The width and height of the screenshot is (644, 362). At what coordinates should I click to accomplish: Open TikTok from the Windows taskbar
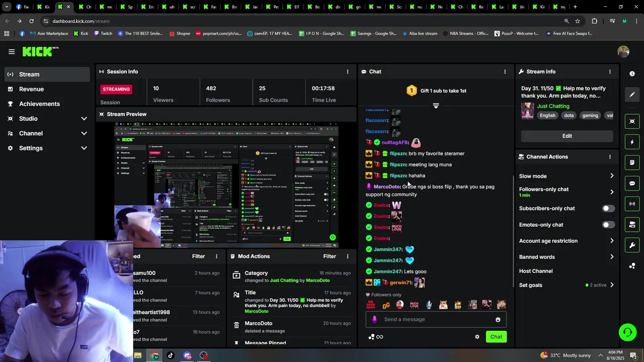(x=171, y=355)
